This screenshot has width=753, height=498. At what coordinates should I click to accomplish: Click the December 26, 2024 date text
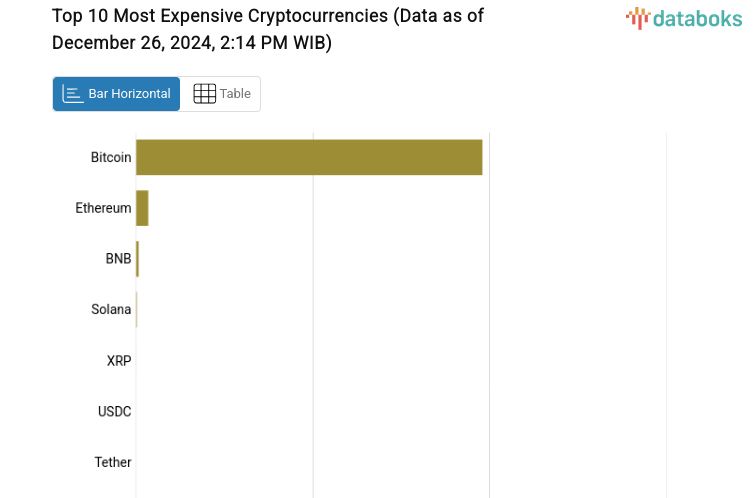130,42
